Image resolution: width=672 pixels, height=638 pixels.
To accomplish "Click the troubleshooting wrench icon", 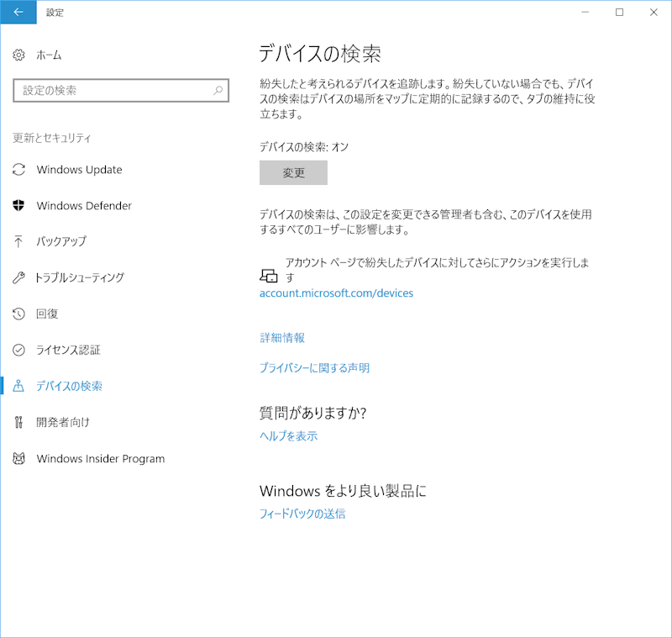I will [x=19, y=277].
